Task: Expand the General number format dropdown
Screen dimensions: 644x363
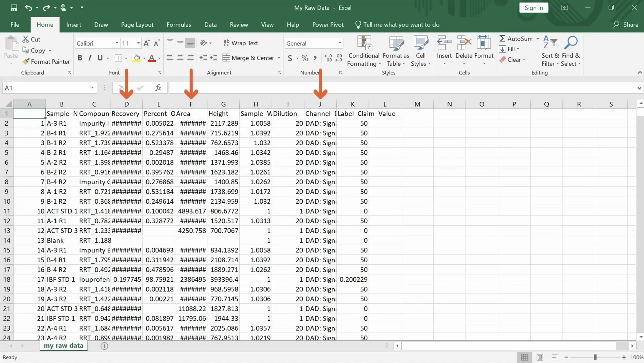Action: (340, 43)
